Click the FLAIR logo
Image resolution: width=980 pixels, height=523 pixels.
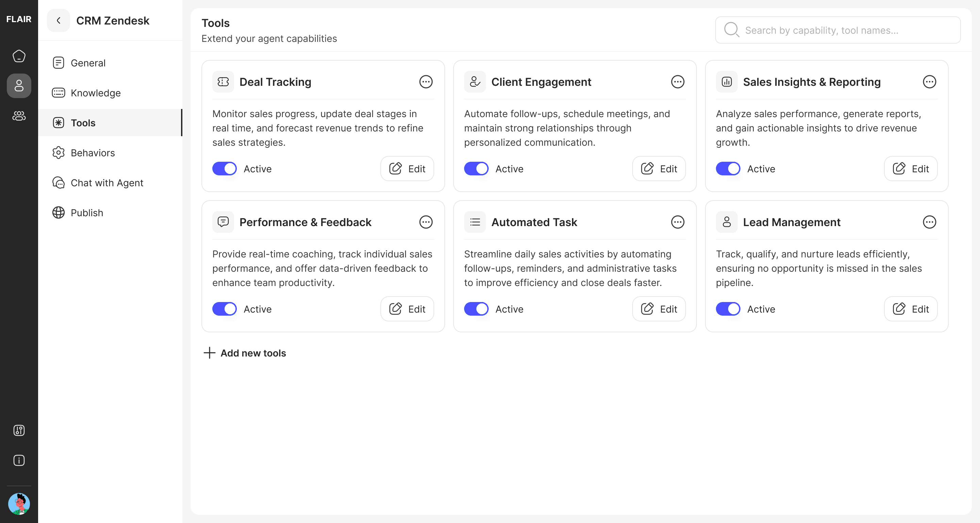click(x=19, y=19)
